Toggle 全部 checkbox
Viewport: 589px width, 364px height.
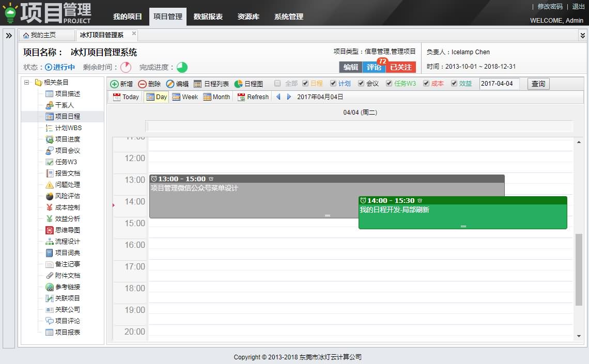point(277,83)
